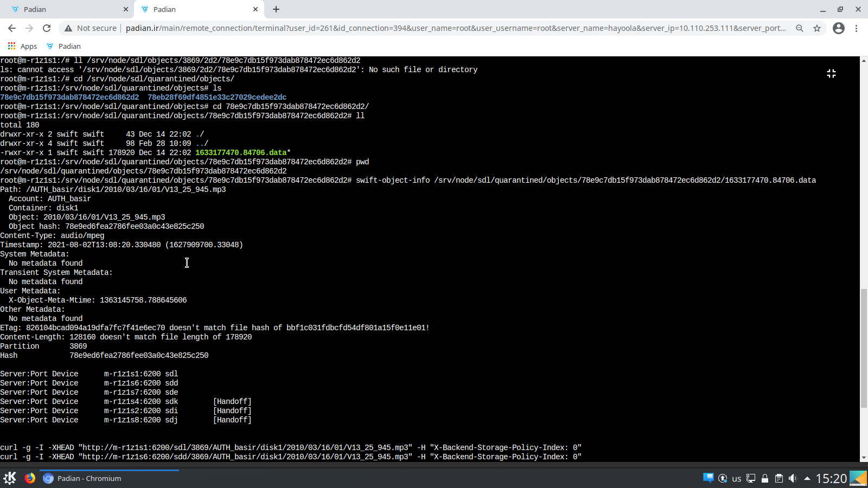Screen dimensions: 868x488
Task: Click the curl command for m-r1z1s1
Action: click(x=291, y=447)
